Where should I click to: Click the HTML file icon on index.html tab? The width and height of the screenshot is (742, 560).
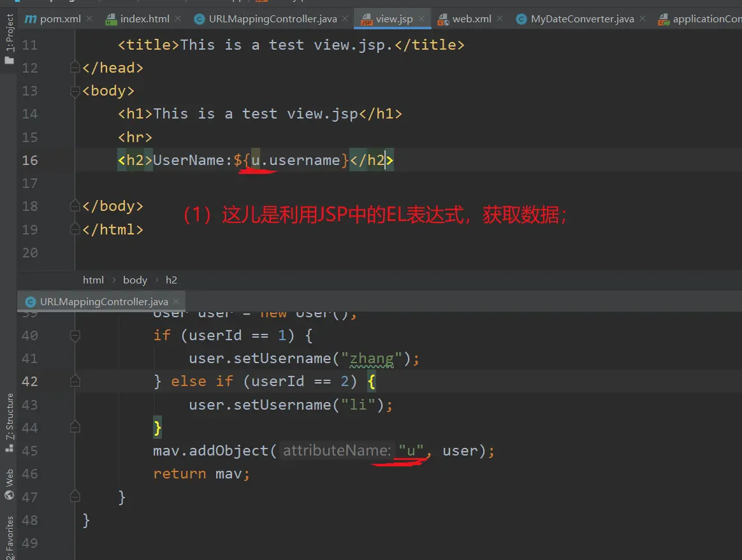[x=111, y=19]
